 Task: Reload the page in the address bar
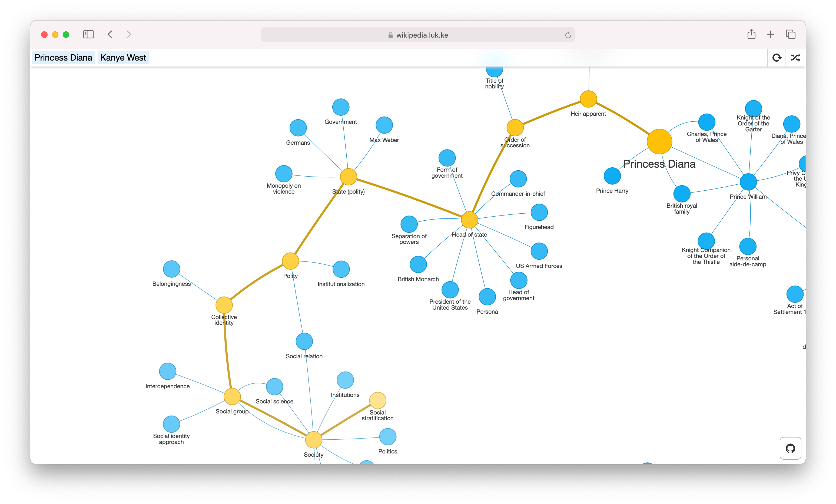tap(568, 35)
